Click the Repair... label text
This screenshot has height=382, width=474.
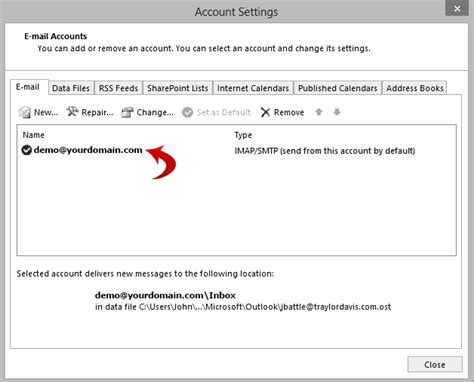[97, 112]
